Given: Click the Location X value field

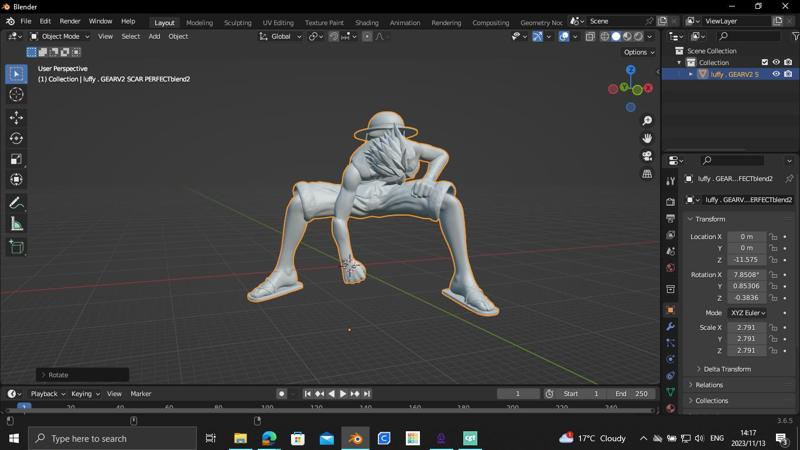Looking at the screenshot, I should click(746, 237).
